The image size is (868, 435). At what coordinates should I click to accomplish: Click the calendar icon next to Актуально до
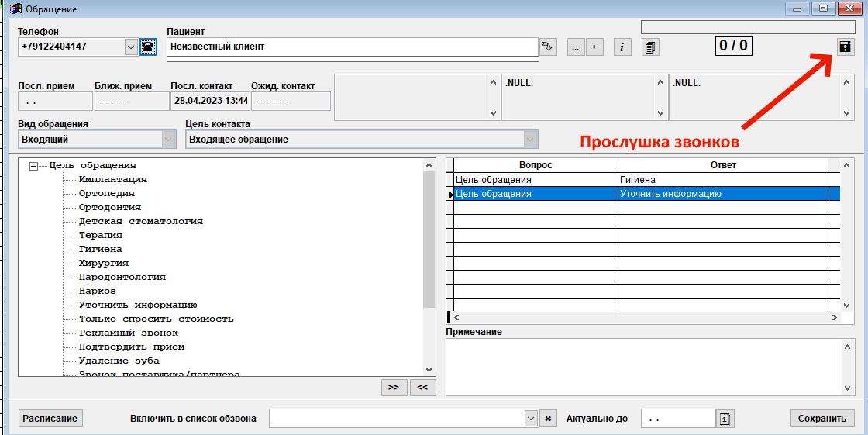pos(725,419)
